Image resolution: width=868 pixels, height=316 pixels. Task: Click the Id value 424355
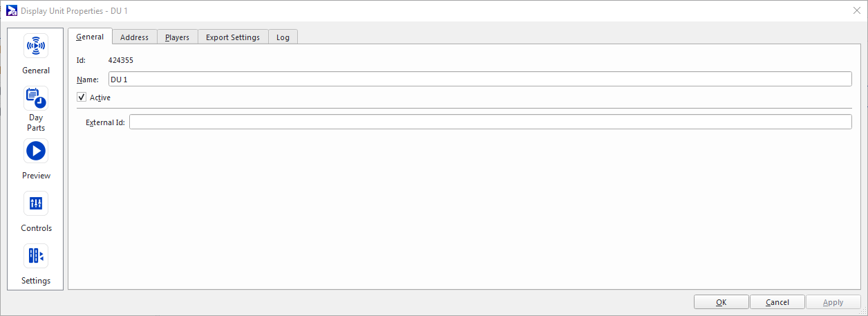(x=121, y=60)
